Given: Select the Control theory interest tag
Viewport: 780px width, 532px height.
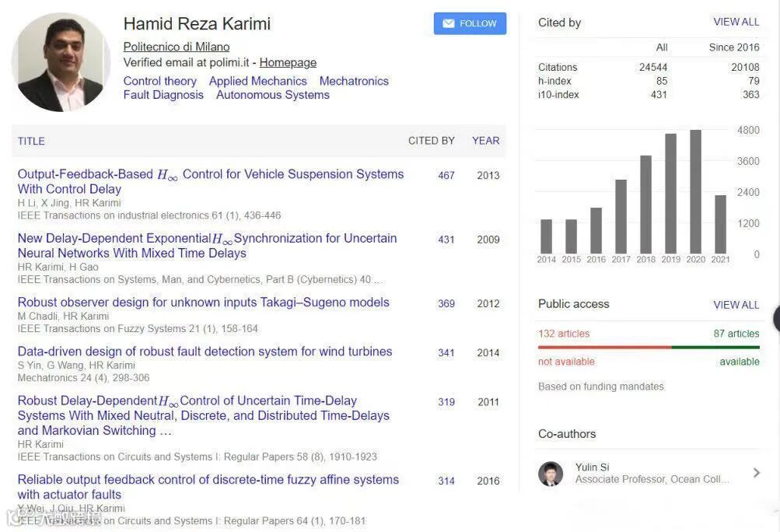Looking at the screenshot, I should point(160,81).
